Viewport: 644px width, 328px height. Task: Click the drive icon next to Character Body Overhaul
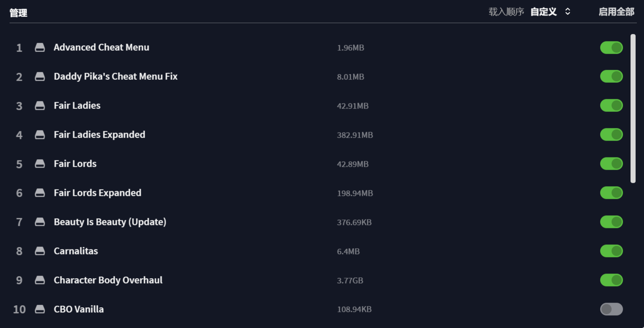(40, 281)
